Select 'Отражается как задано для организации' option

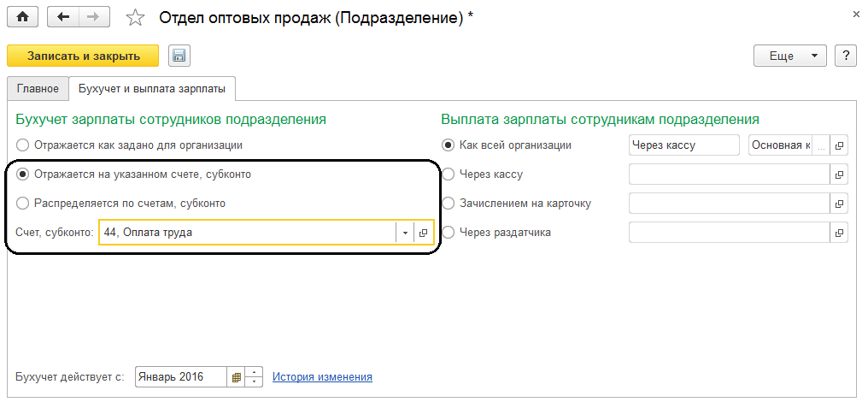(22, 145)
